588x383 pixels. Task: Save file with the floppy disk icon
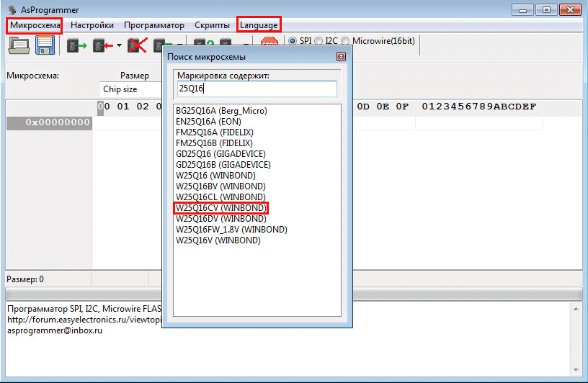click(45, 45)
